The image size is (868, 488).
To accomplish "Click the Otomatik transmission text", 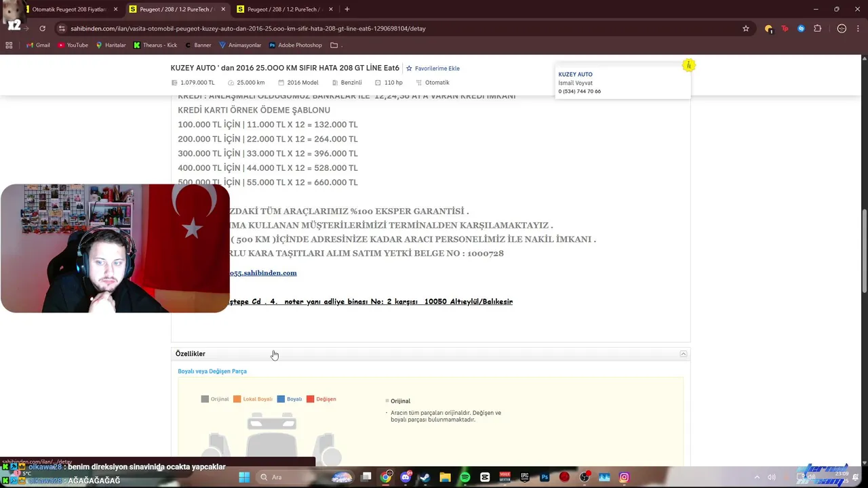I will pyautogui.click(x=437, y=83).
